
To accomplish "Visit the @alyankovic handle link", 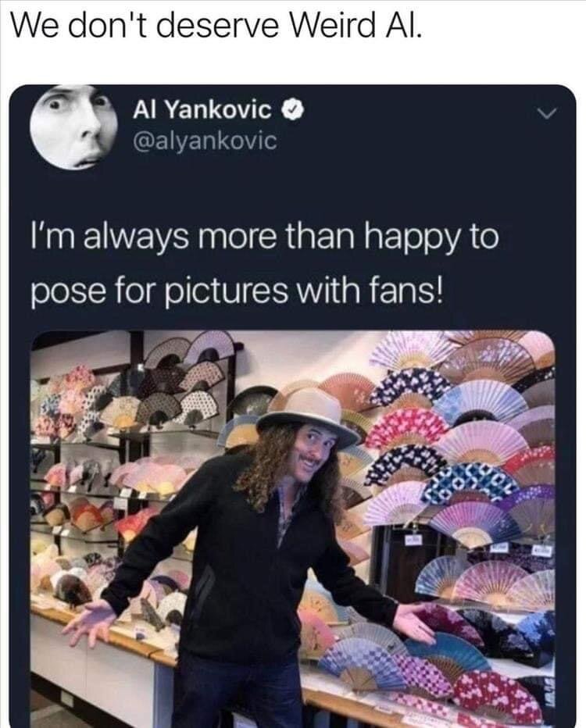I will tap(205, 141).
